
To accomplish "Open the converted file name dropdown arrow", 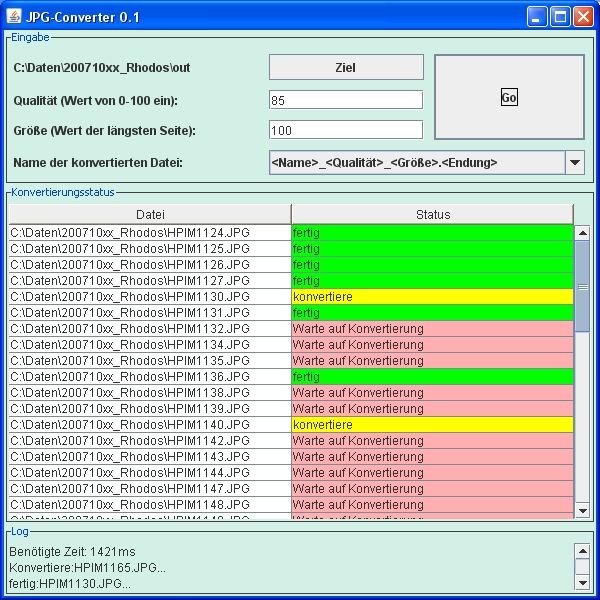I will [575, 163].
